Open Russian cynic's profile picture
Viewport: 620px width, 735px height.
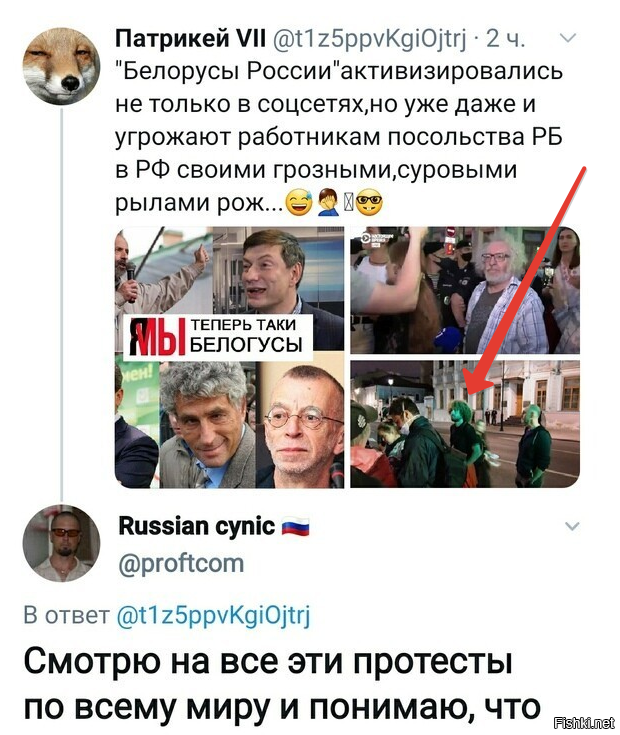[x=61, y=543]
